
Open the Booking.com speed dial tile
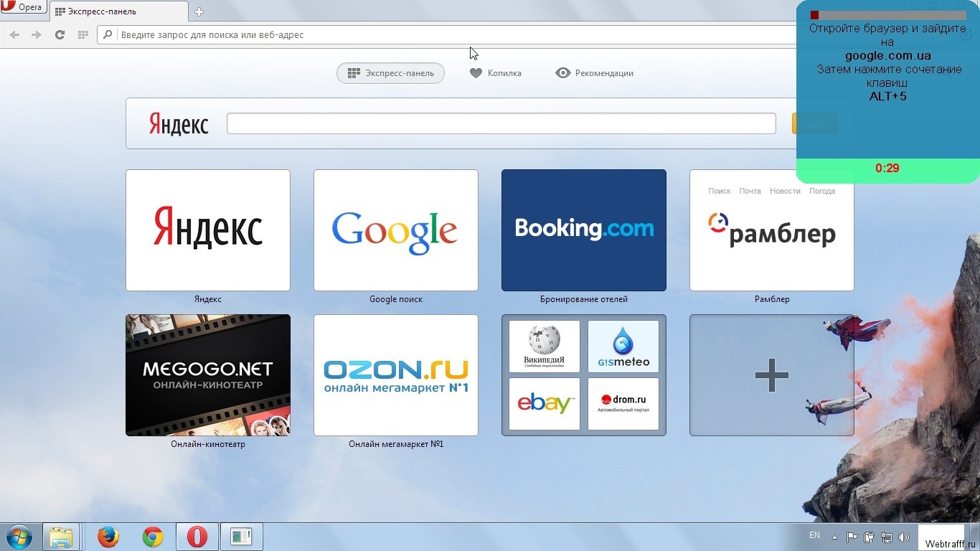click(584, 230)
